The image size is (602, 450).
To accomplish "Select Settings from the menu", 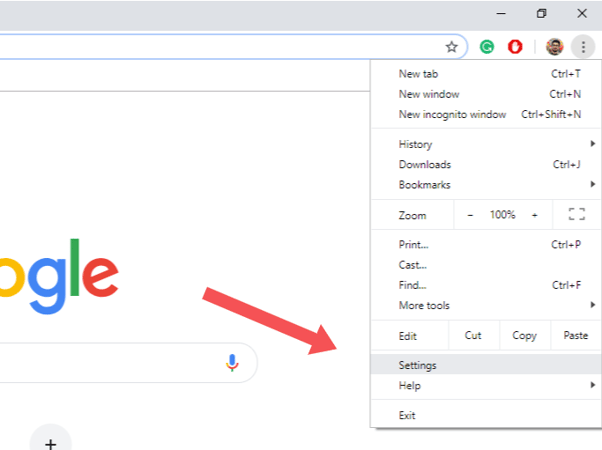I will 418,365.
